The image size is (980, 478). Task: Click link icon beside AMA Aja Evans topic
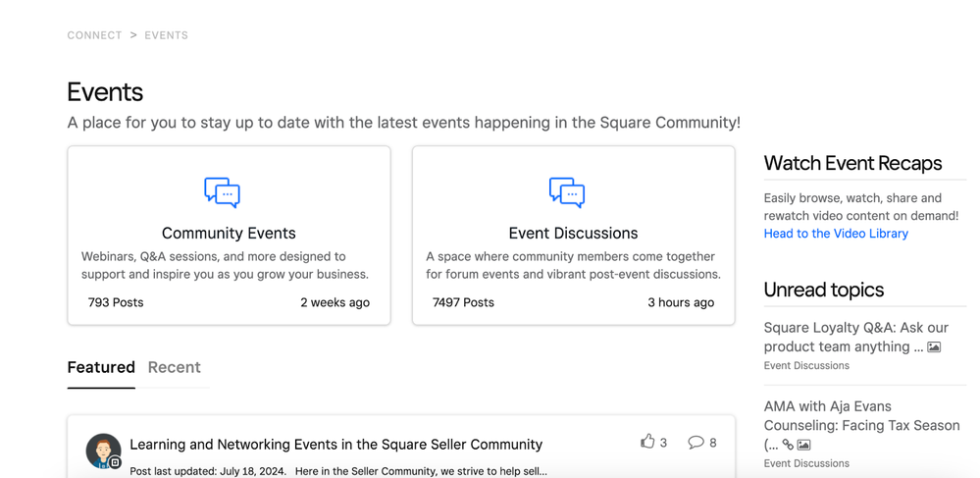(787, 445)
